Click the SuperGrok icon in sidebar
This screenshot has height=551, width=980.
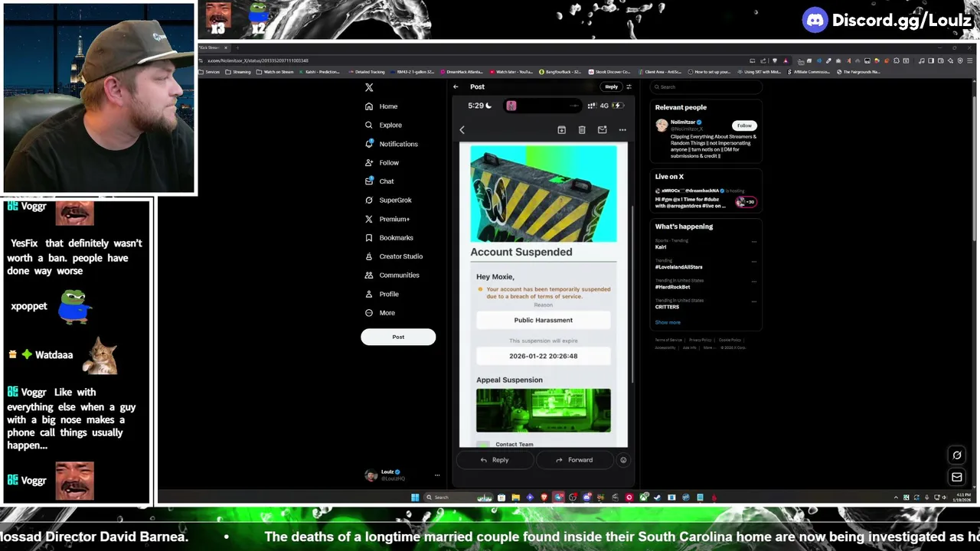369,200
